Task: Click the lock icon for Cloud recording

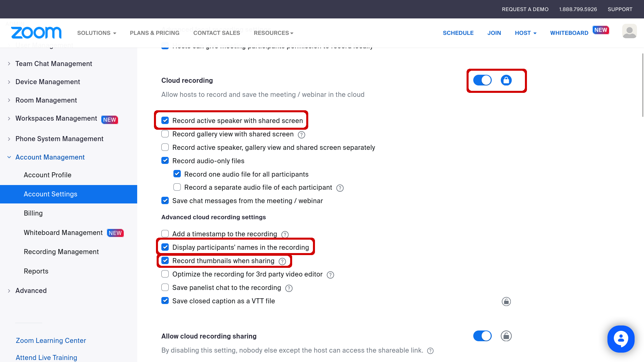Action: (506, 80)
